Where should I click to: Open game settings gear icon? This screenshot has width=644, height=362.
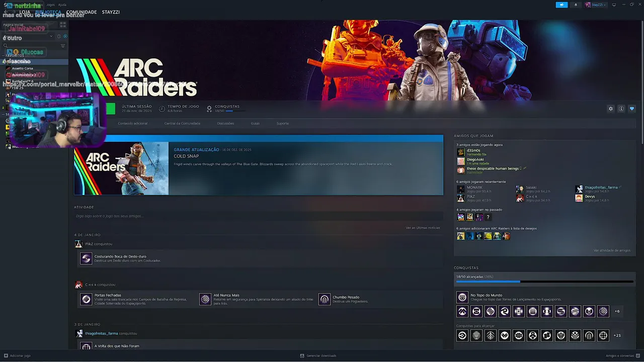(611, 109)
